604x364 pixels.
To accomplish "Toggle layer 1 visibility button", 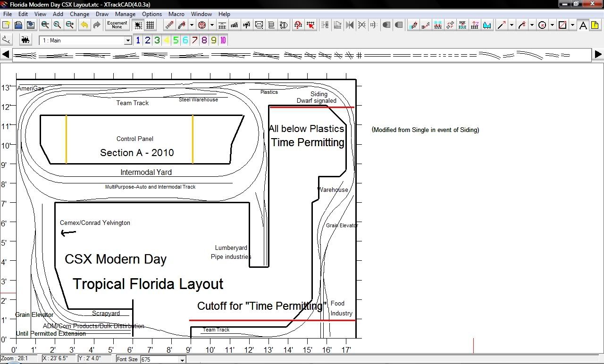I will tap(138, 40).
